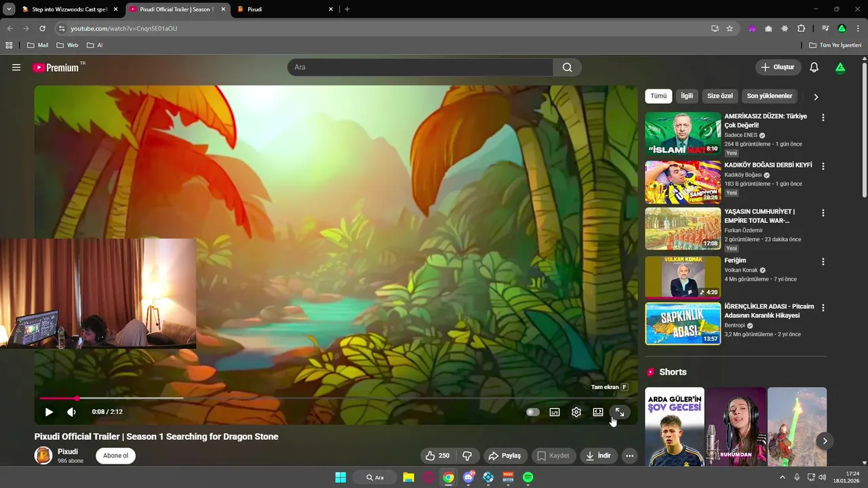Open the AI bookmarks folder
The height and width of the screenshot is (488, 868).
click(x=95, y=45)
